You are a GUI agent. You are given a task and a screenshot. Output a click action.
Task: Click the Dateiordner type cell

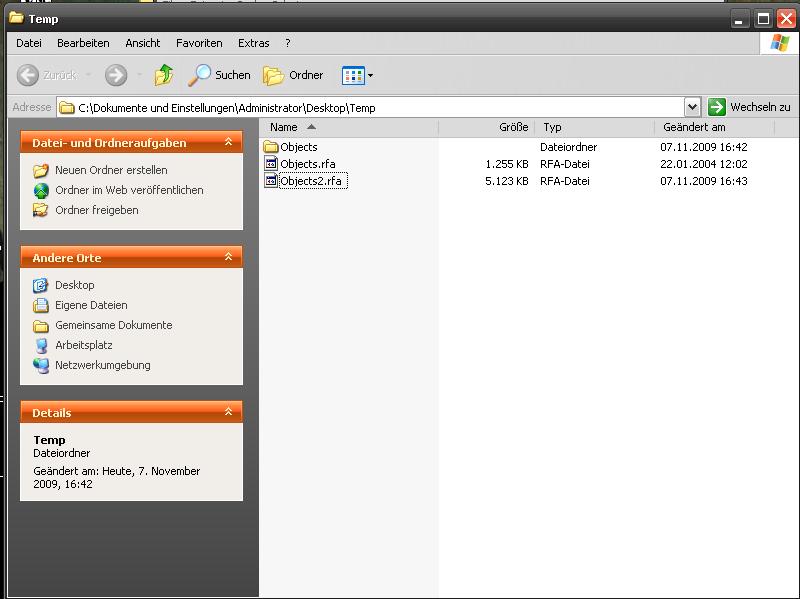568,147
